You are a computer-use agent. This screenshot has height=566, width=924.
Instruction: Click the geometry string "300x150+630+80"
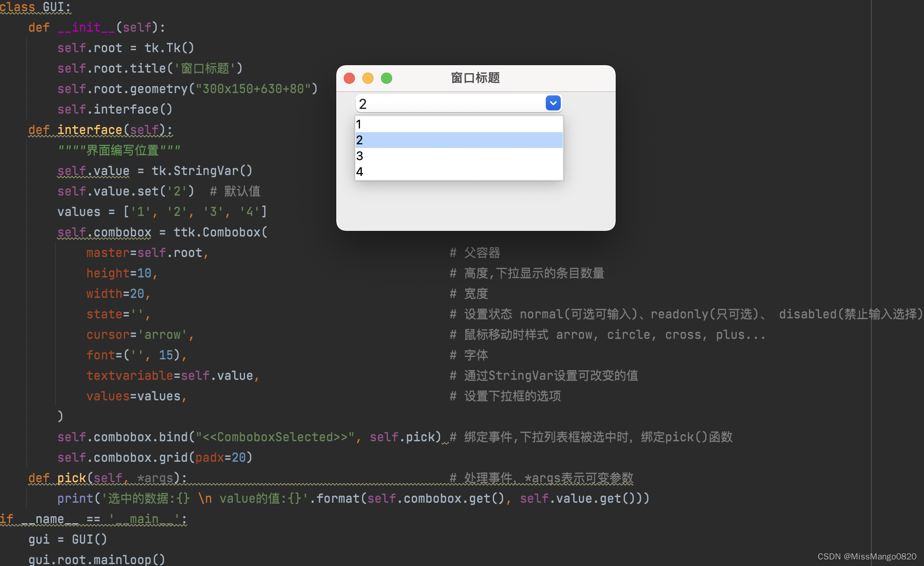[x=253, y=89]
